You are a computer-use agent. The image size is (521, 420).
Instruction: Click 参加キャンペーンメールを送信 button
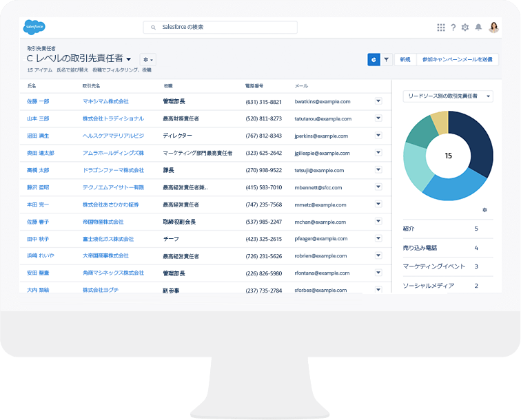coord(458,60)
